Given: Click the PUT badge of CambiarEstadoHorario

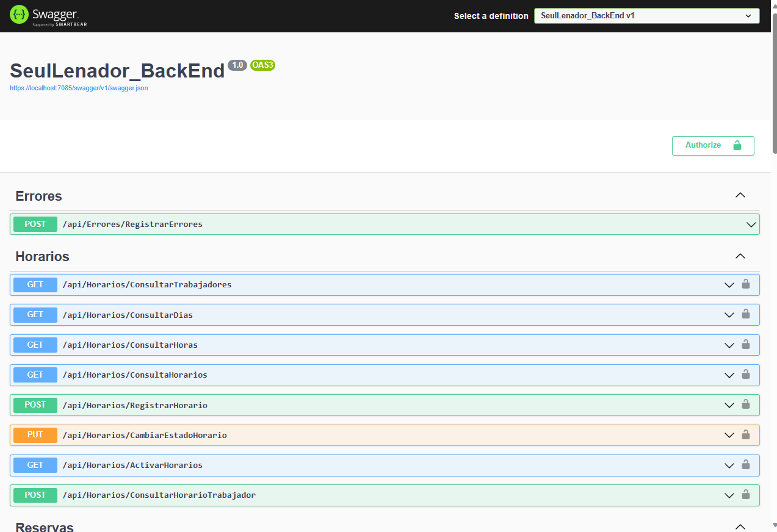Looking at the screenshot, I should pos(35,436).
